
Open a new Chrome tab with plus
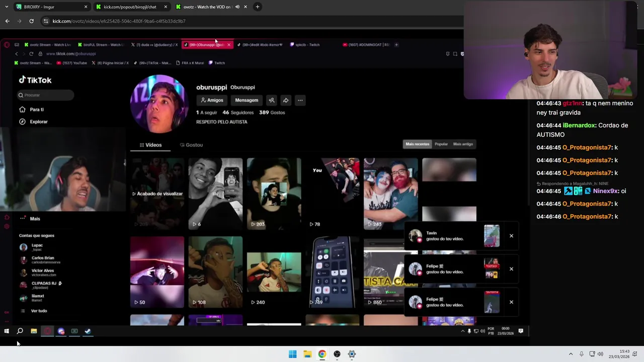(257, 7)
